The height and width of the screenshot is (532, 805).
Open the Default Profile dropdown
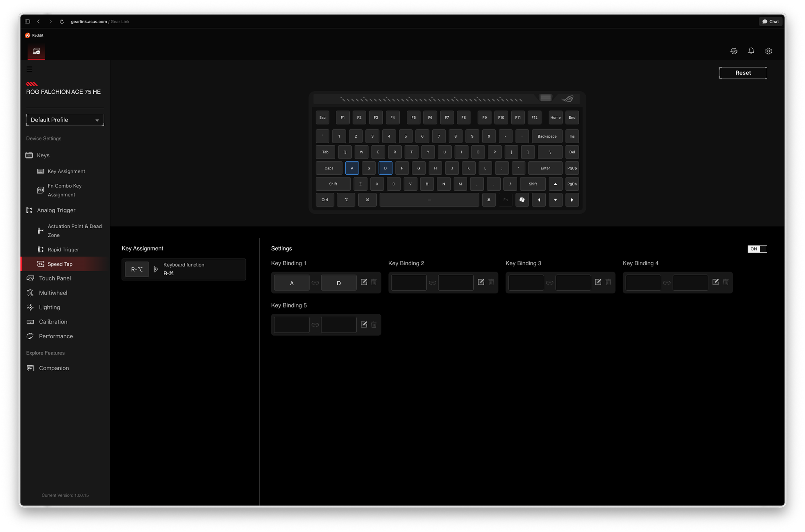[65, 120]
